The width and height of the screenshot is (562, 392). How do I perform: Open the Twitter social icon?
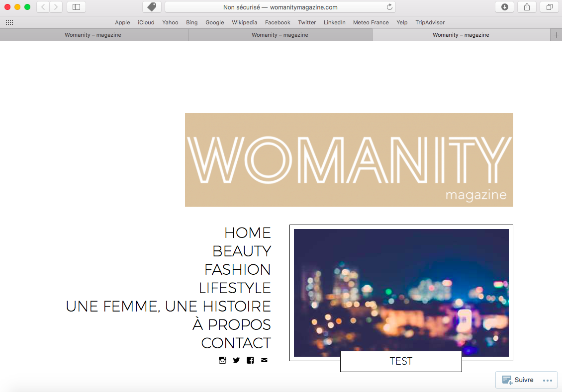point(236,360)
